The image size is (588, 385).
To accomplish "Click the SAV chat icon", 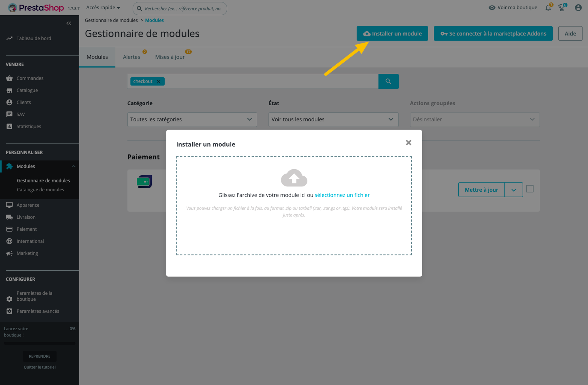I will click(9, 114).
